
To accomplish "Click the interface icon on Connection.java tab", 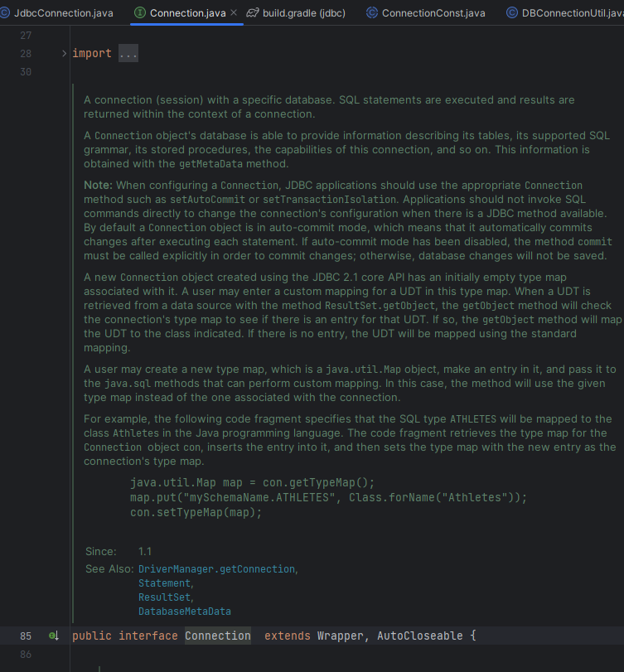I will (x=140, y=13).
